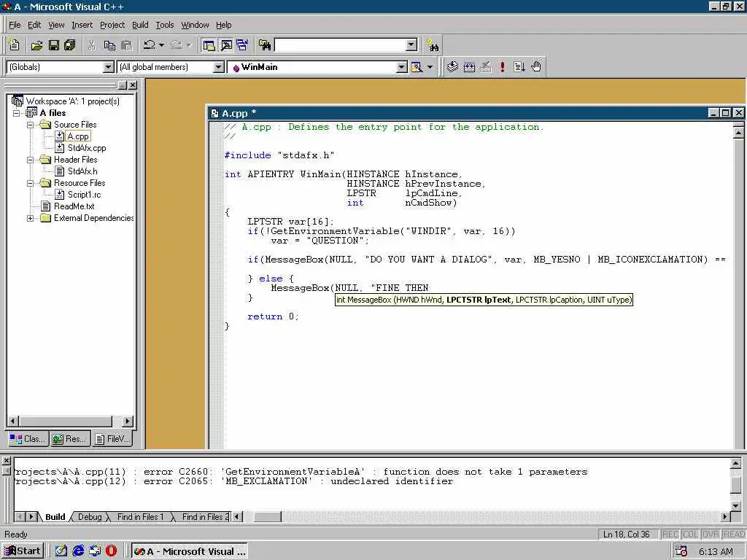Click the Paste clipboard icon
Viewport: 747px width, 560px height.
[127, 45]
